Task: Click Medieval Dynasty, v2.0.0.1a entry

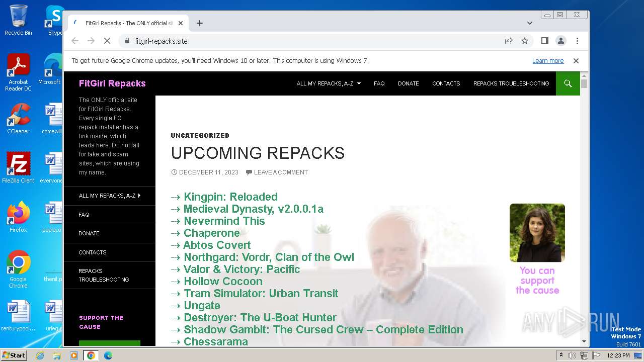Action: coord(254,209)
